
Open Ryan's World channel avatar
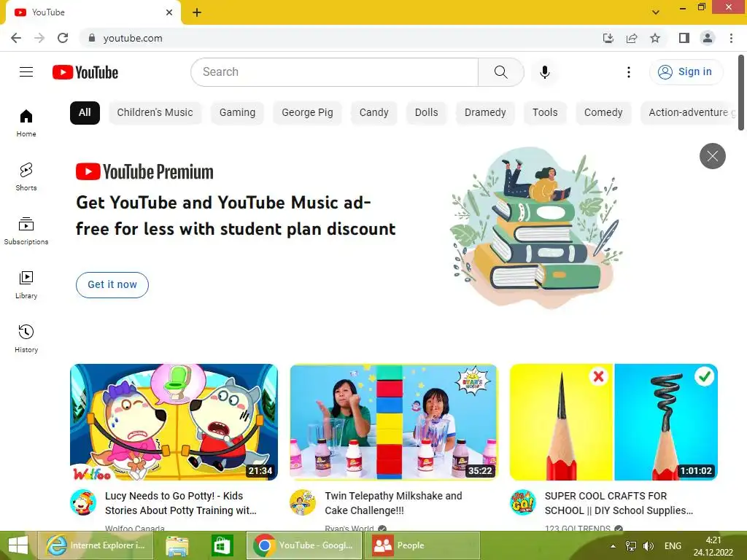coord(303,502)
